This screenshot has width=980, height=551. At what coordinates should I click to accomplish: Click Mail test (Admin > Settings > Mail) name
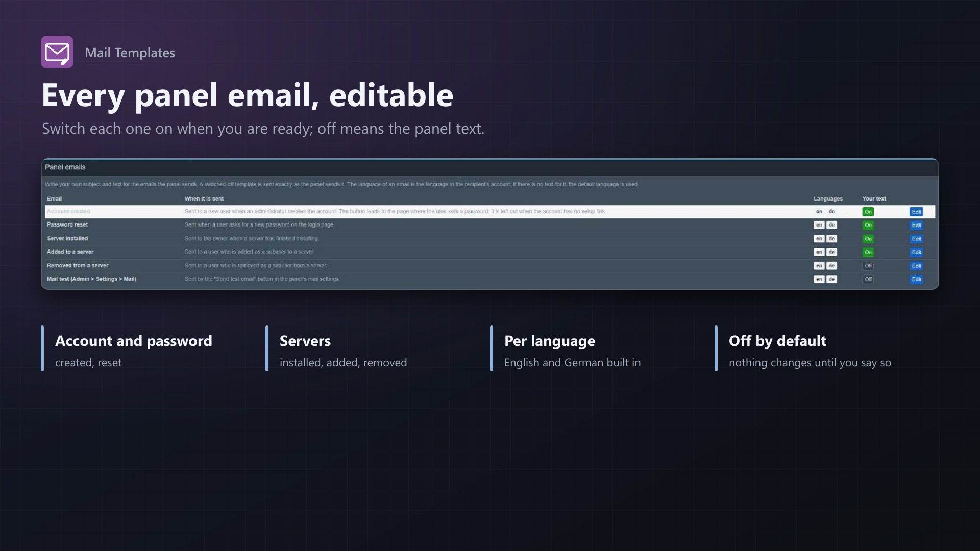coord(91,279)
